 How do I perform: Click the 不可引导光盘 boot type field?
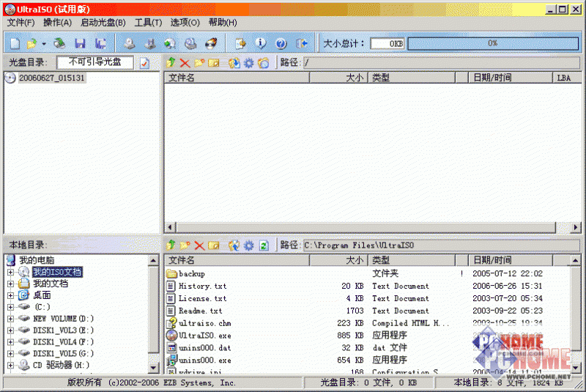(x=95, y=62)
